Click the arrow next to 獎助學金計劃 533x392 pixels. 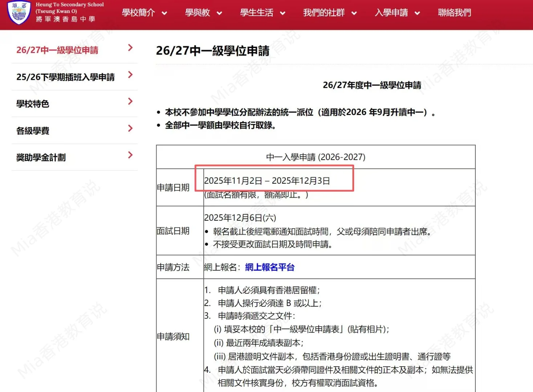130,155
